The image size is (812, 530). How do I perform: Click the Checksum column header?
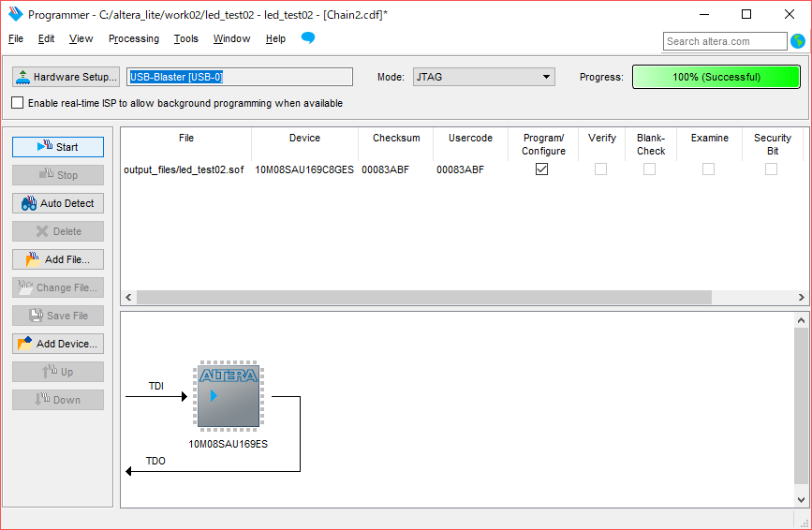point(395,138)
